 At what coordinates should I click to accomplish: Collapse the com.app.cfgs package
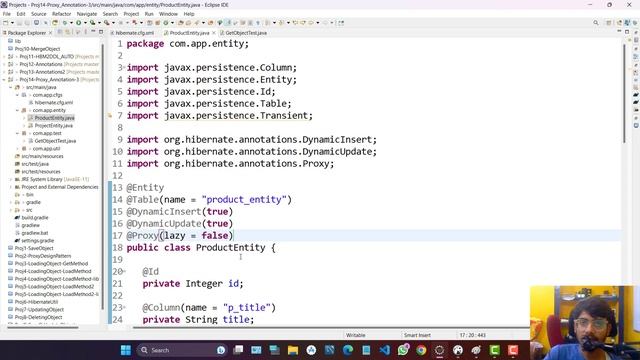pyautogui.click(x=18, y=95)
